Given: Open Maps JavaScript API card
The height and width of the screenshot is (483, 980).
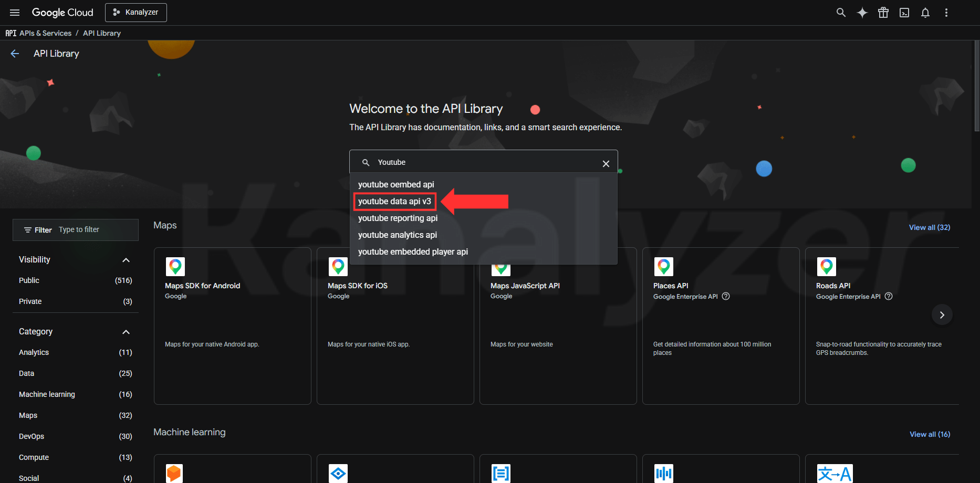Looking at the screenshot, I should tap(558, 326).
